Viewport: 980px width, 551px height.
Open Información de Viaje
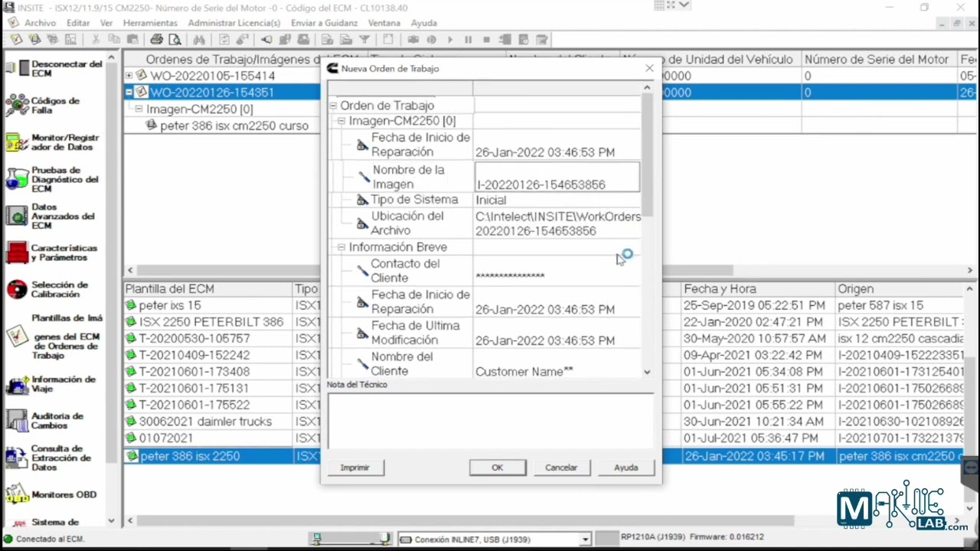[51, 384]
